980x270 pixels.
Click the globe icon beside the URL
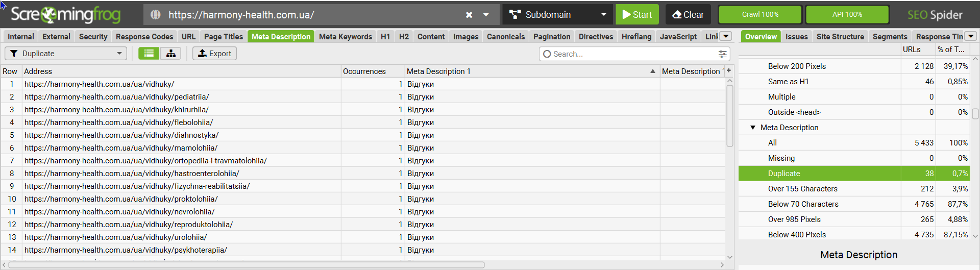[156, 15]
